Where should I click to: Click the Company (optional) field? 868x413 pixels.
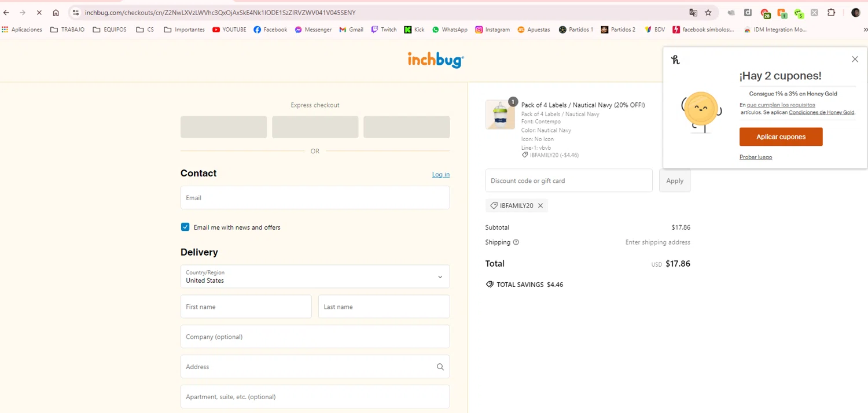pos(315,337)
